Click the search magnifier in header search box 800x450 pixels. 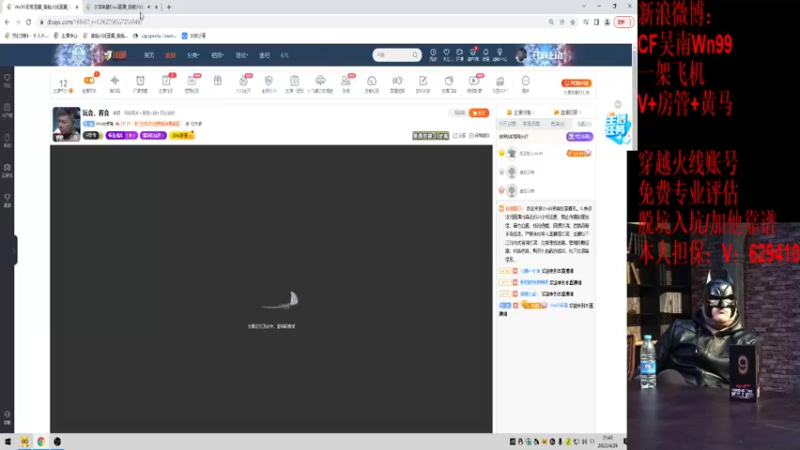click(415, 55)
